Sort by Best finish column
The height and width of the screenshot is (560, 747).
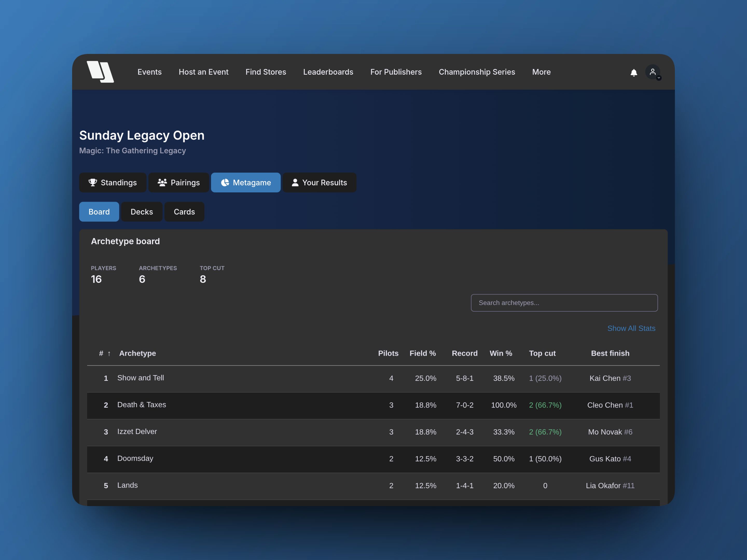click(x=610, y=353)
